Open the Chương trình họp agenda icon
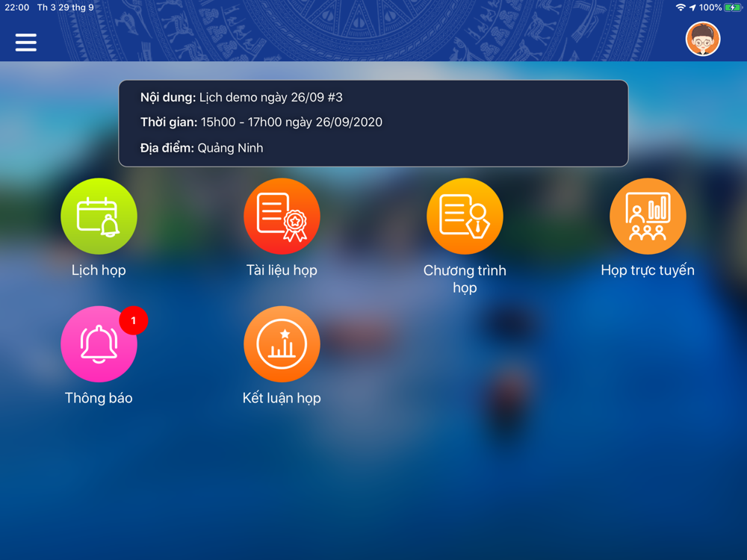The height and width of the screenshot is (560, 747). (465, 217)
